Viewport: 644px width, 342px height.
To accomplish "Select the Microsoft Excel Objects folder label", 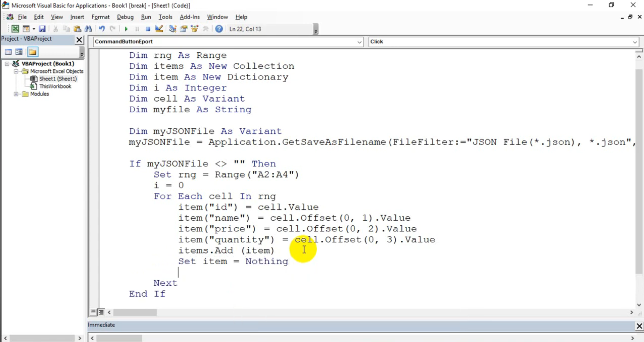I will pos(57,71).
